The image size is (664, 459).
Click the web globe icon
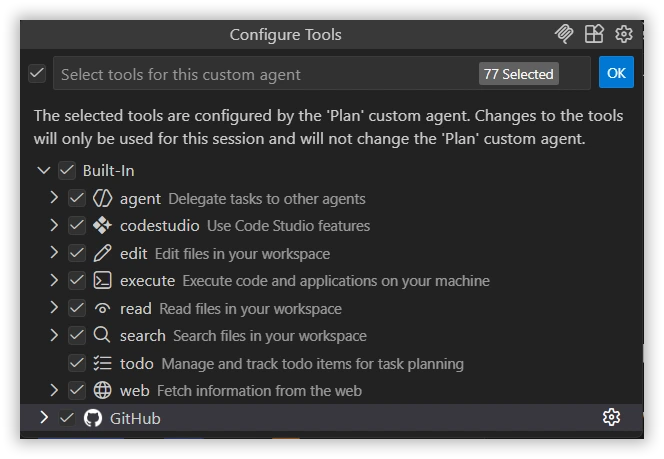[102, 390]
